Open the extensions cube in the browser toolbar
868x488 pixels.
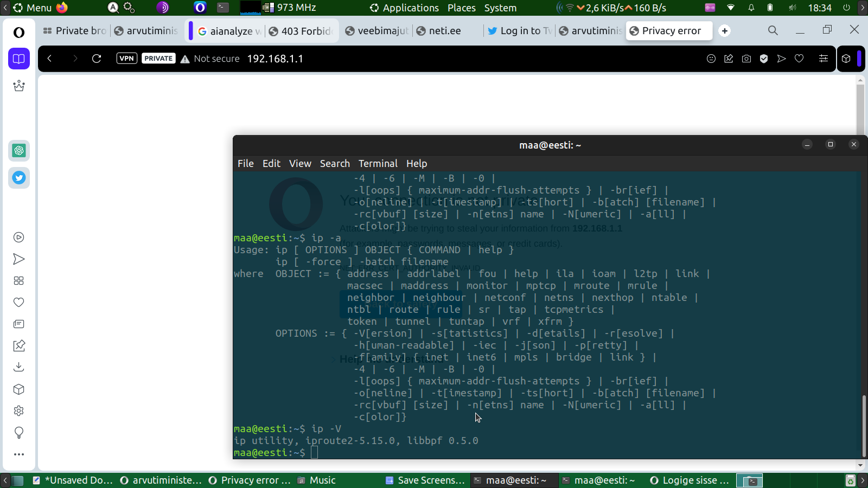[x=846, y=59]
